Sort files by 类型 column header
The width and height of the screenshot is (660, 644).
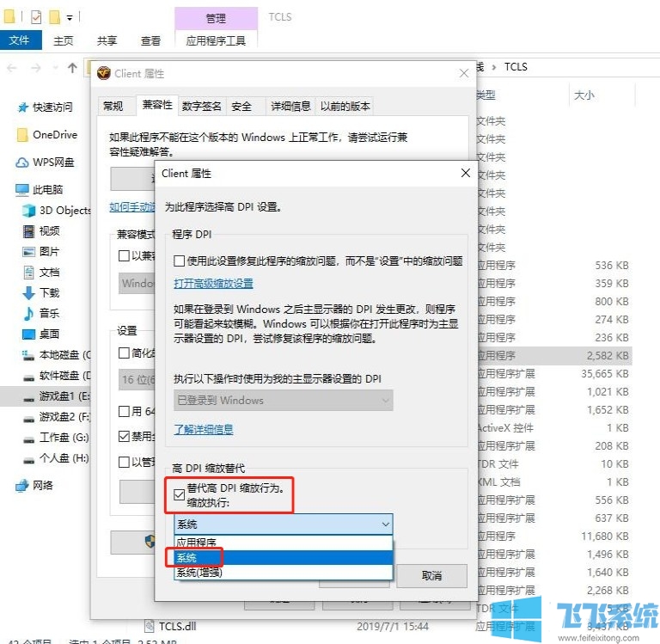[x=486, y=95]
